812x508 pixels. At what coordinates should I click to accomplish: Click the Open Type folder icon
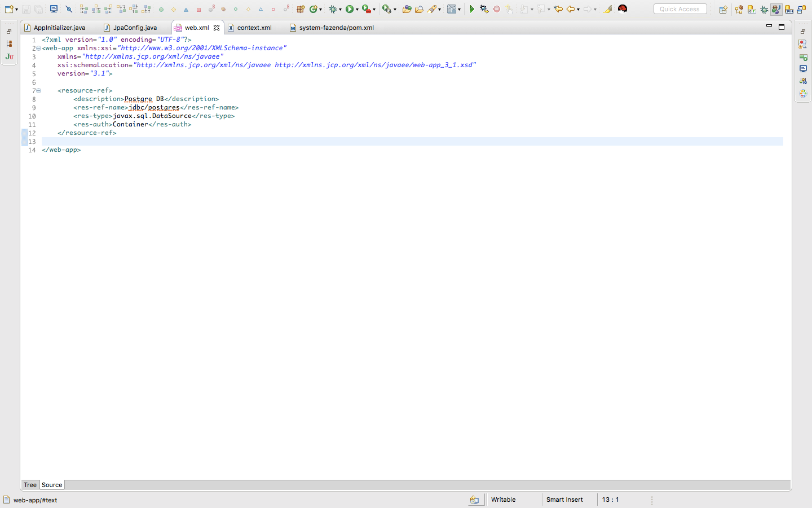(x=407, y=9)
